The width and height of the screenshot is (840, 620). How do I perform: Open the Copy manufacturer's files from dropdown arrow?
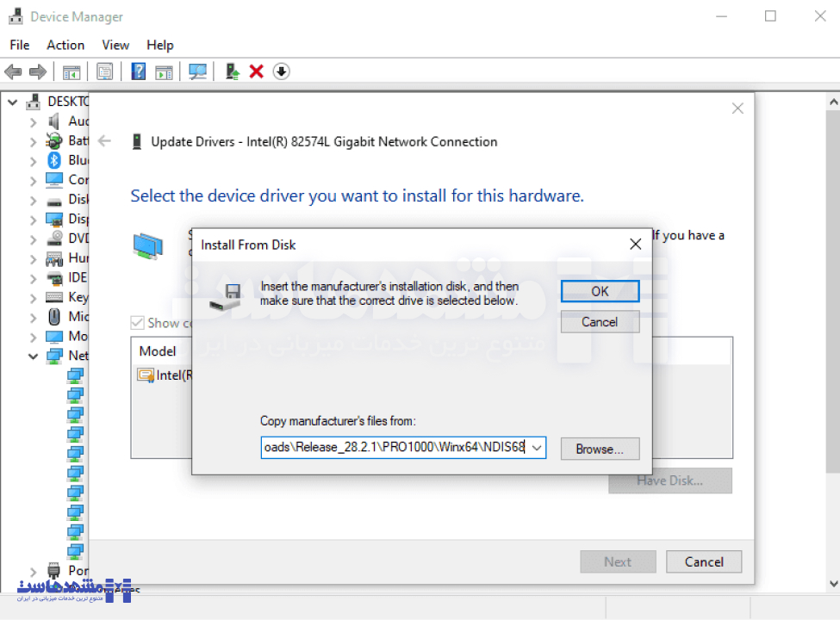point(537,448)
